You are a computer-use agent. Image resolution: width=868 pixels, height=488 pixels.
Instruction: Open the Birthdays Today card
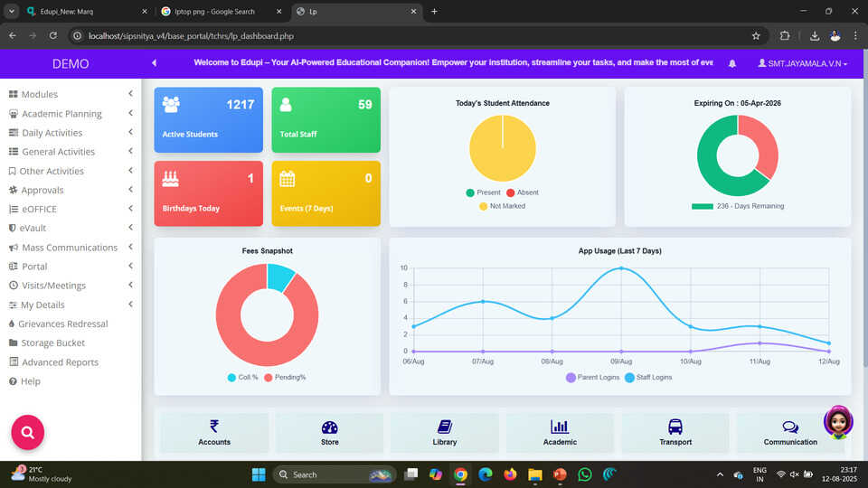pos(208,193)
